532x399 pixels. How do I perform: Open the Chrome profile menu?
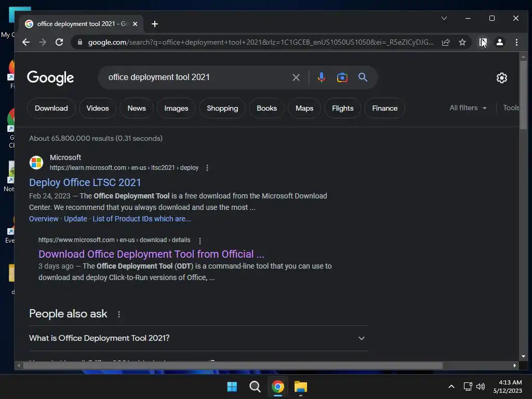[499, 43]
